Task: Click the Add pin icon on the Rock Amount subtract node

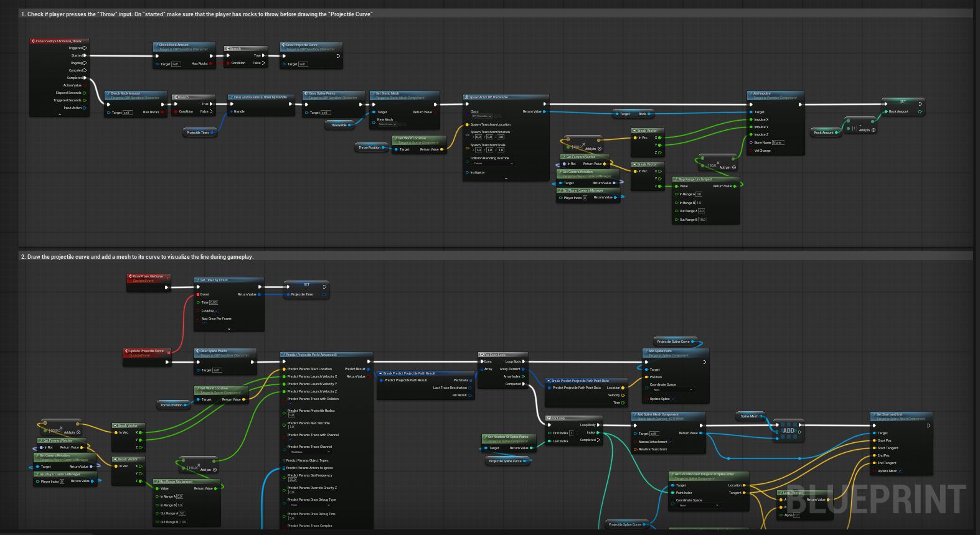Action: (x=874, y=130)
